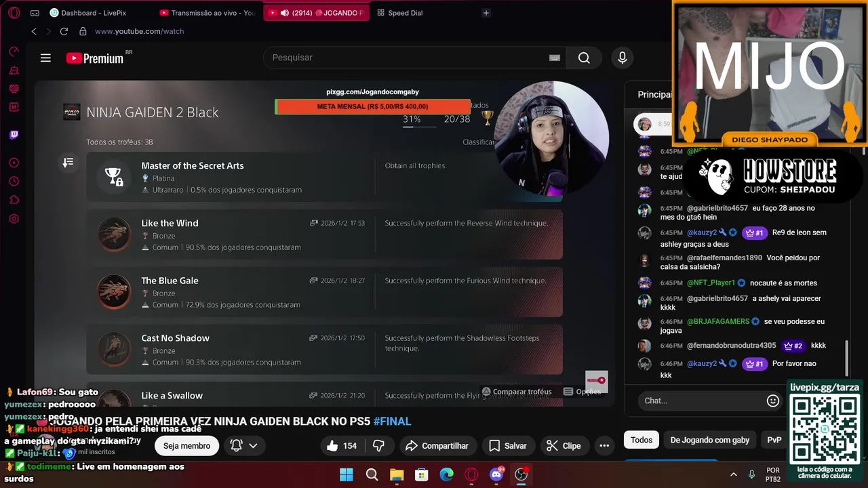Image resolution: width=868 pixels, height=488 pixels.
Task: Click The Blue Gale trophy title
Action: pyautogui.click(x=170, y=281)
